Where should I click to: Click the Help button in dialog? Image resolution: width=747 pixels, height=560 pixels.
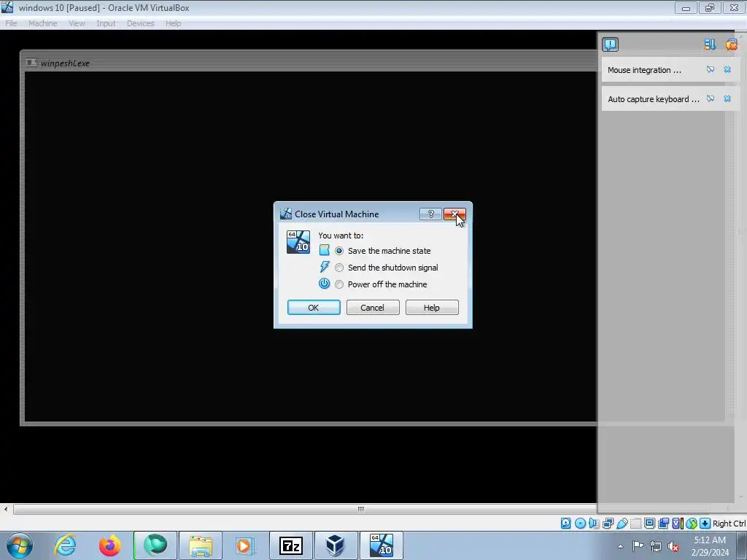click(432, 308)
